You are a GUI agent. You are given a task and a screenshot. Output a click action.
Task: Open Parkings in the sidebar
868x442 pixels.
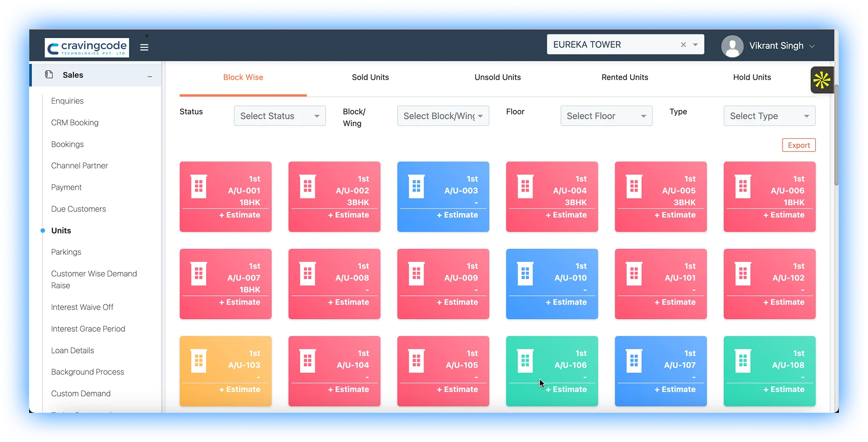point(66,252)
